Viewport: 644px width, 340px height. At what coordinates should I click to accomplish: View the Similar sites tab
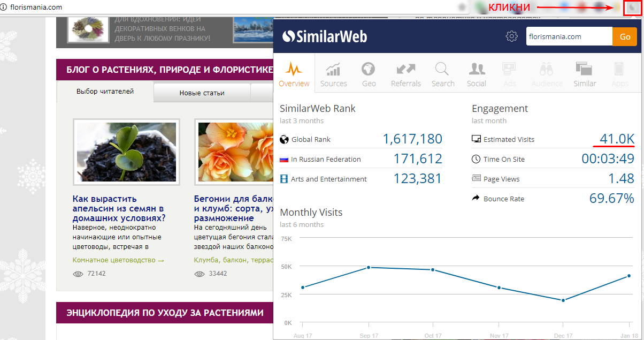585,74
